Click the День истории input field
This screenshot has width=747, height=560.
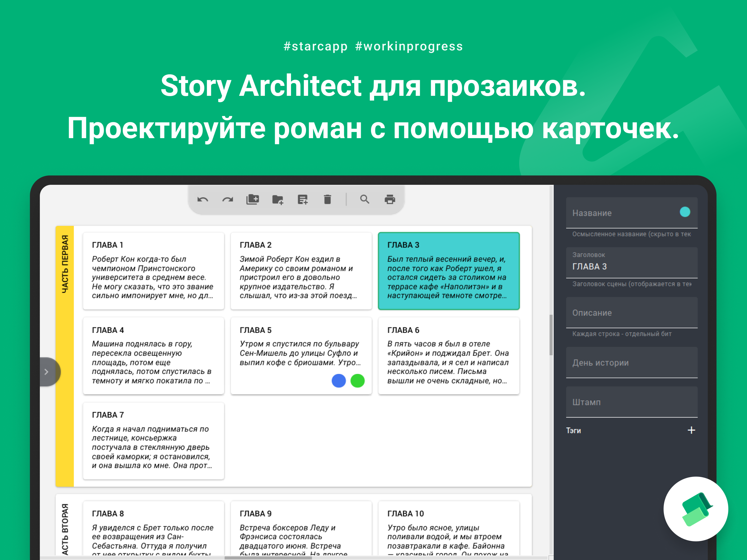coord(632,362)
